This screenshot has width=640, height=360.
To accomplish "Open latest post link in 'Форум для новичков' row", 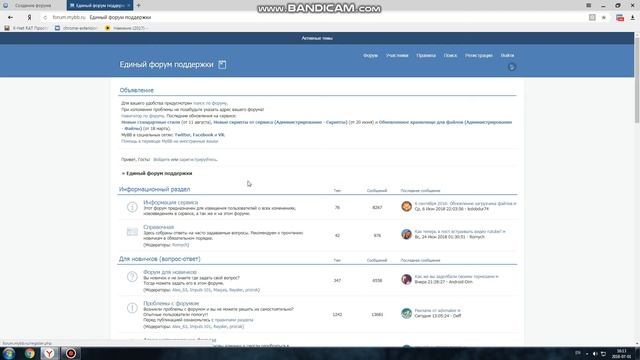I will (456, 277).
